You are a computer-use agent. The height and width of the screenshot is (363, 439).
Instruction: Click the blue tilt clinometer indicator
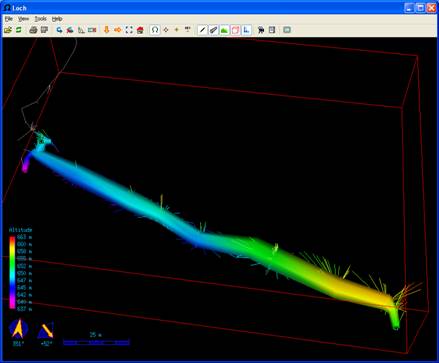[x=46, y=331]
